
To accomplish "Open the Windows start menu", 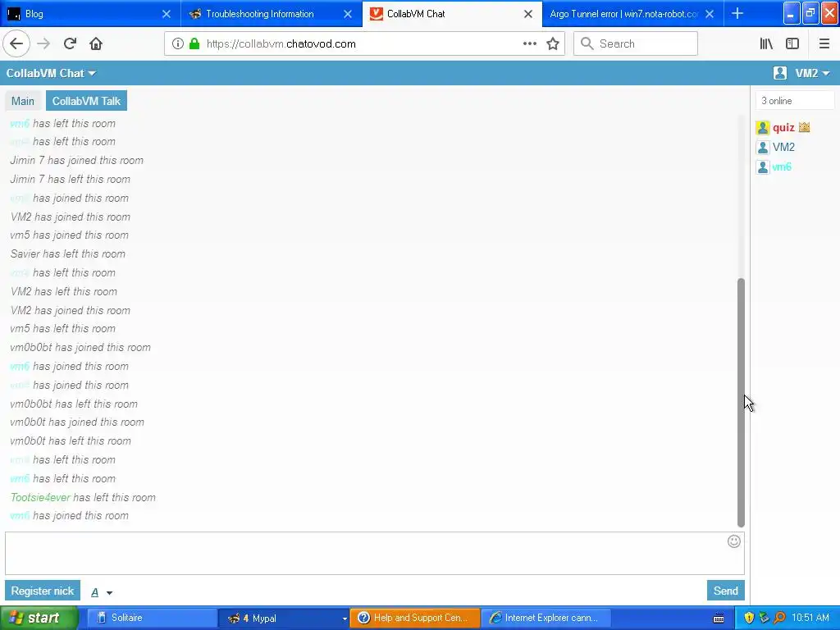I will 39,618.
